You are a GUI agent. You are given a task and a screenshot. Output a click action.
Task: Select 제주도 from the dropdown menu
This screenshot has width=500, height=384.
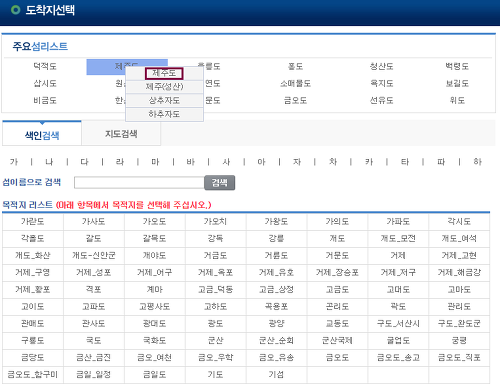pyautogui.click(x=164, y=73)
